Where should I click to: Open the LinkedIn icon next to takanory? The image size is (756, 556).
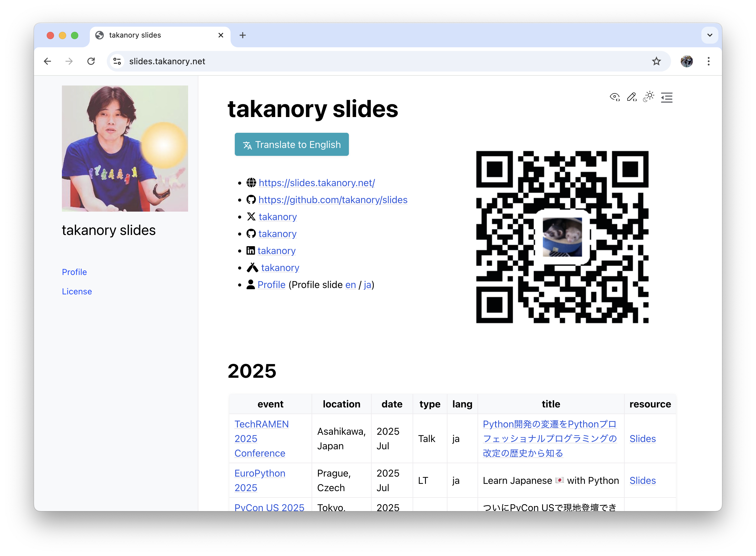click(251, 250)
